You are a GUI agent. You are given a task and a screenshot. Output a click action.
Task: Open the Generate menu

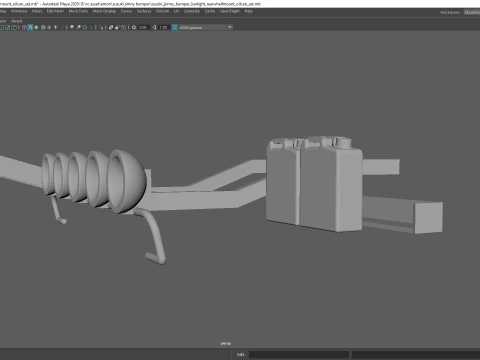(x=192, y=11)
